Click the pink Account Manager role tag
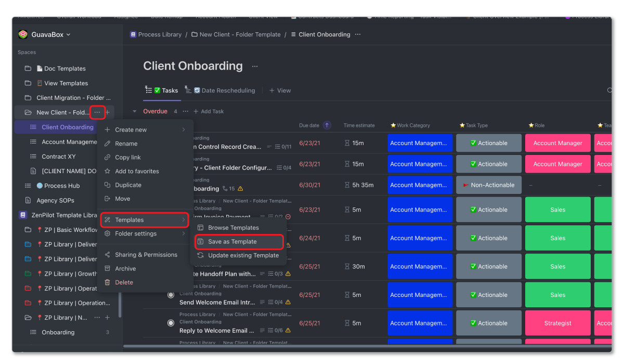The image size is (624, 364). tap(557, 142)
